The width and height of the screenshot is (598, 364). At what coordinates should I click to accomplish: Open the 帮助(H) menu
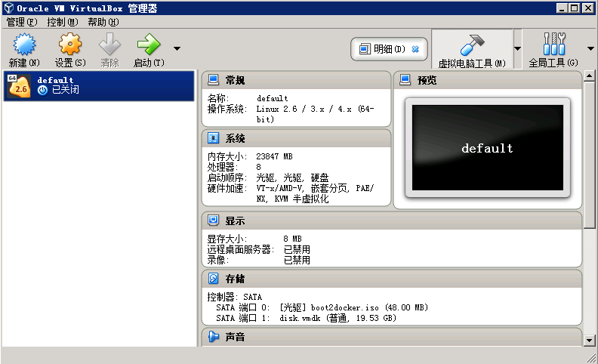103,22
